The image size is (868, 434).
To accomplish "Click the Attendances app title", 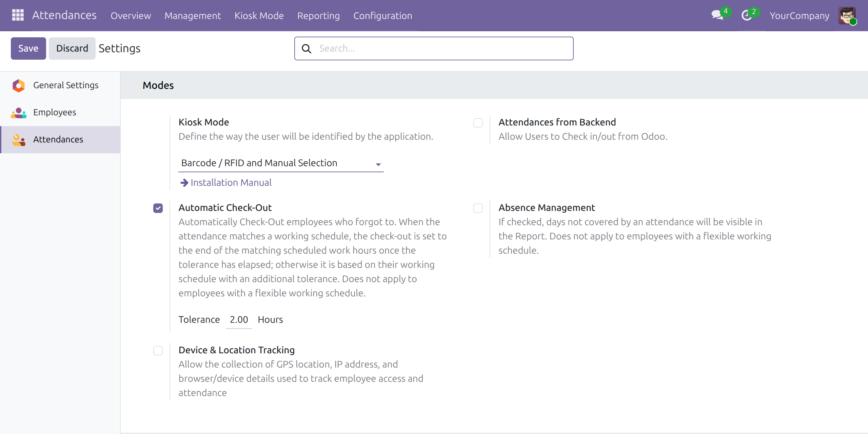I will coord(64,15).
